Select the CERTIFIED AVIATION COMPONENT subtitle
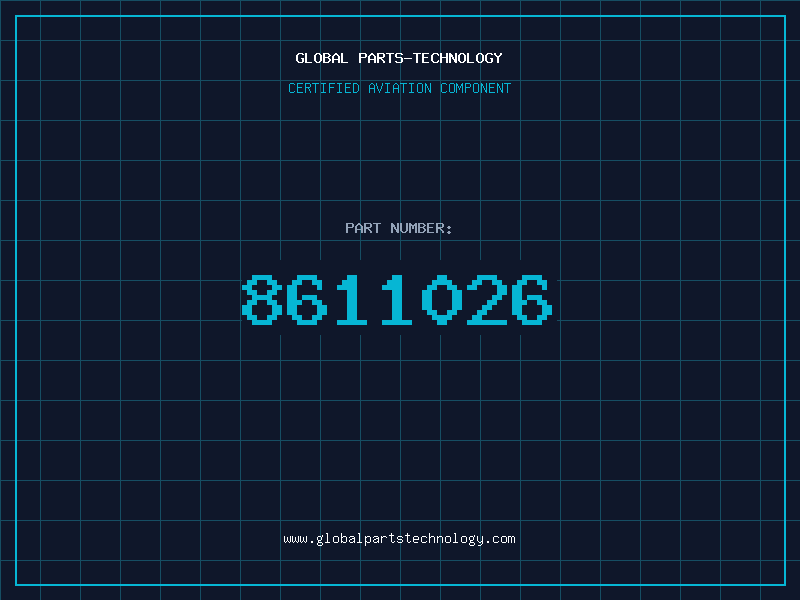The width and height of the screenshot is (800, 600). pyautogui.click(x=399, y=88)
